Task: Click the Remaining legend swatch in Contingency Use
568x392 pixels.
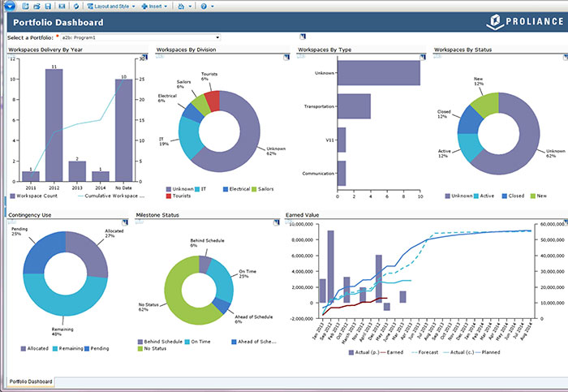Action: tap(55, 348)
